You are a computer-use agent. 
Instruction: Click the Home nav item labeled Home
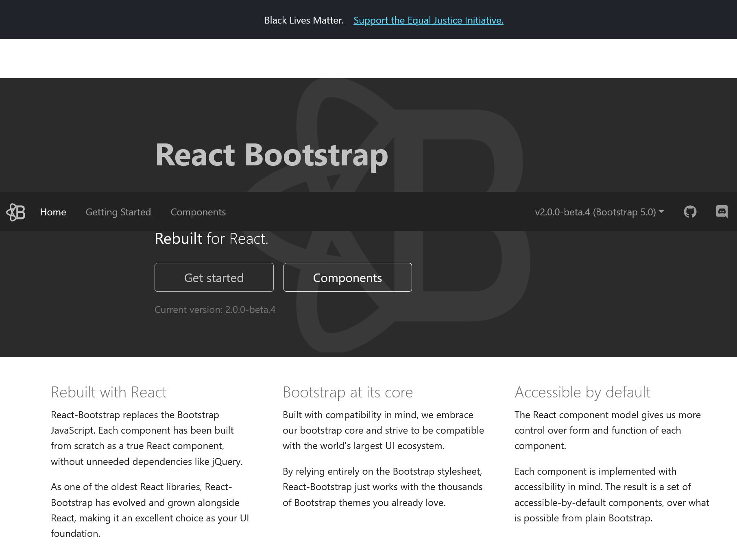coord(53,212)
